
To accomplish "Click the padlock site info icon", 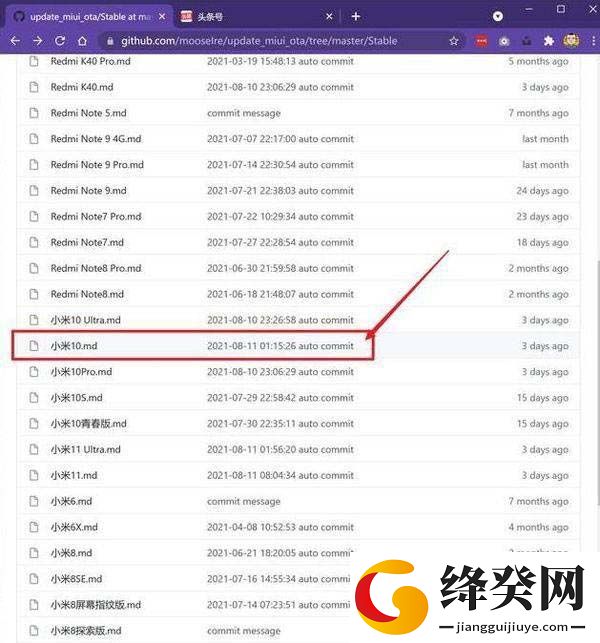I will pyautogui.click(x=110, y=41).
